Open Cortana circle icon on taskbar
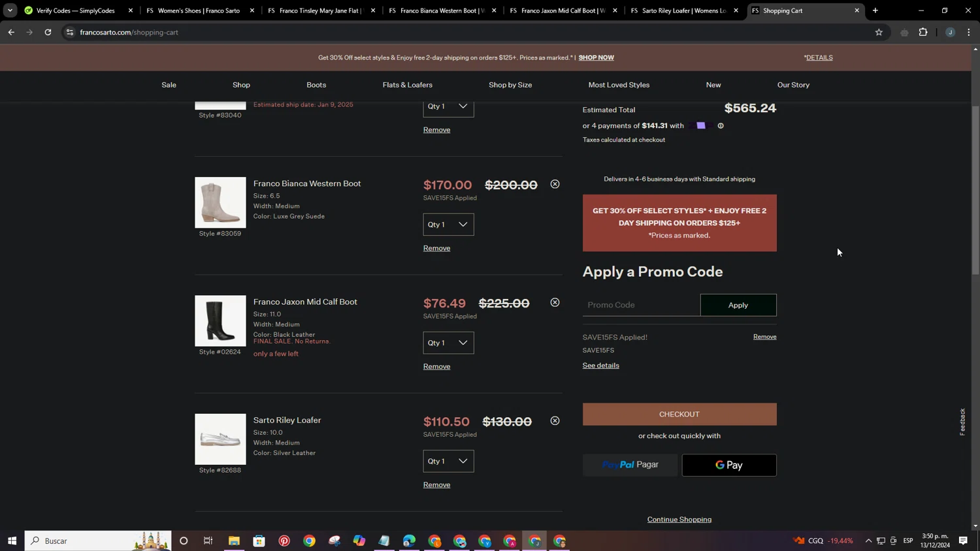This screenshot has height=551, width=980. (x=184, y=541)
